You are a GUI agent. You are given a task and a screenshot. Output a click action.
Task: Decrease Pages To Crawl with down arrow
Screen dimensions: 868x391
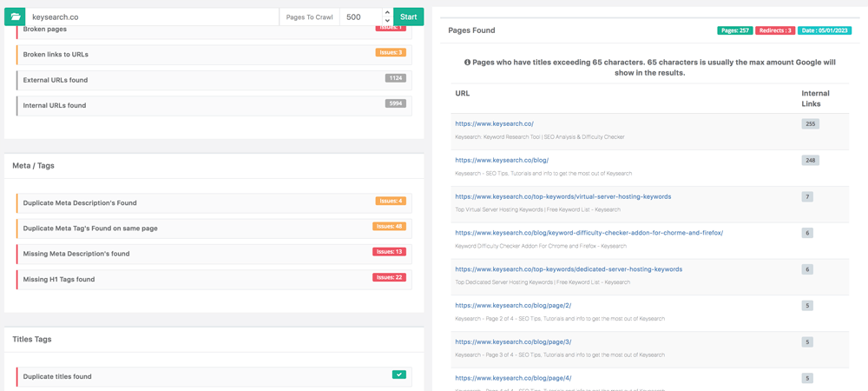[387, 21]
